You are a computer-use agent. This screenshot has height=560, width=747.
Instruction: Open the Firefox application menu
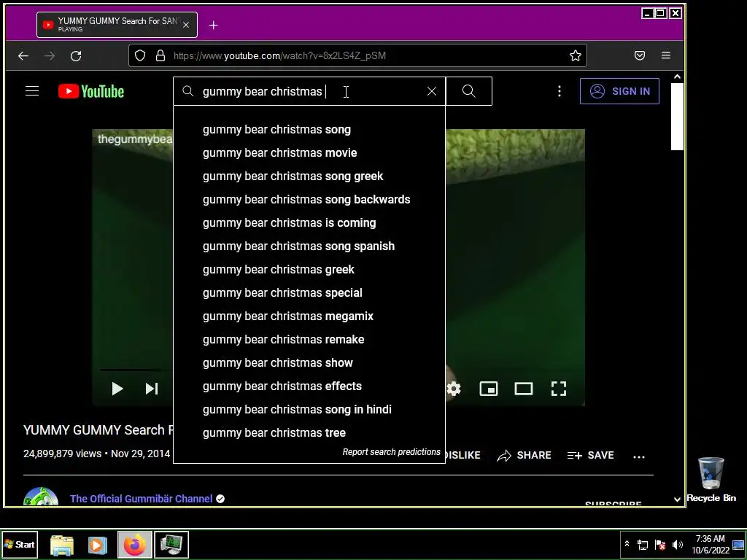pyautogui.click(x=666, y=55)
